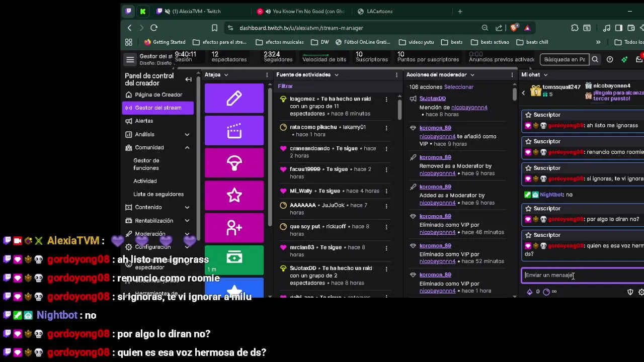
Task: Click the moderator shield icon under chat
Action: [630, 292]
